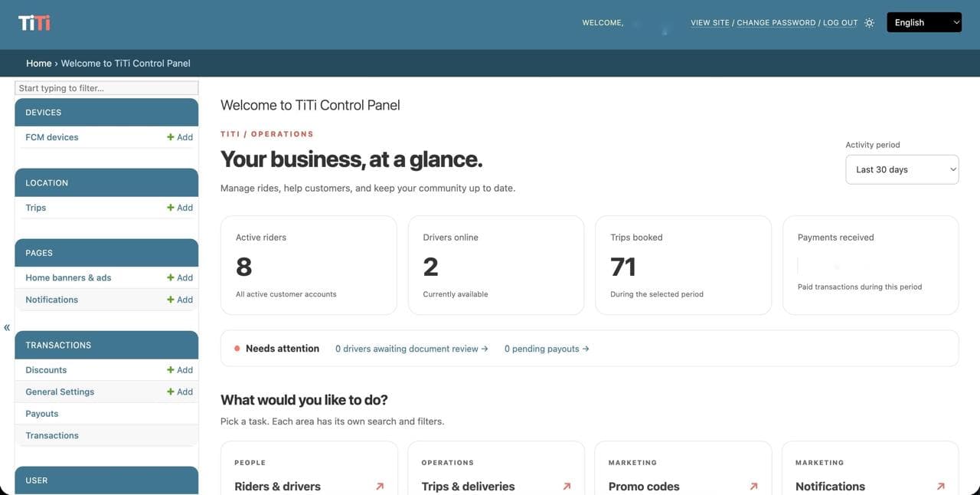Viewport: 980px width, 495px height.
Task: Open Discounts in sidebar
Action: point(46,370)
